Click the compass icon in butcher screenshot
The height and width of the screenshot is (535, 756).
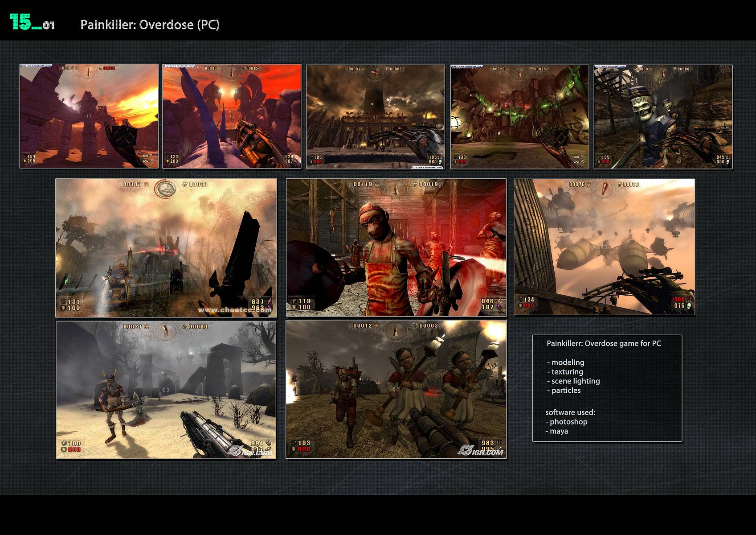pos(396,189)
